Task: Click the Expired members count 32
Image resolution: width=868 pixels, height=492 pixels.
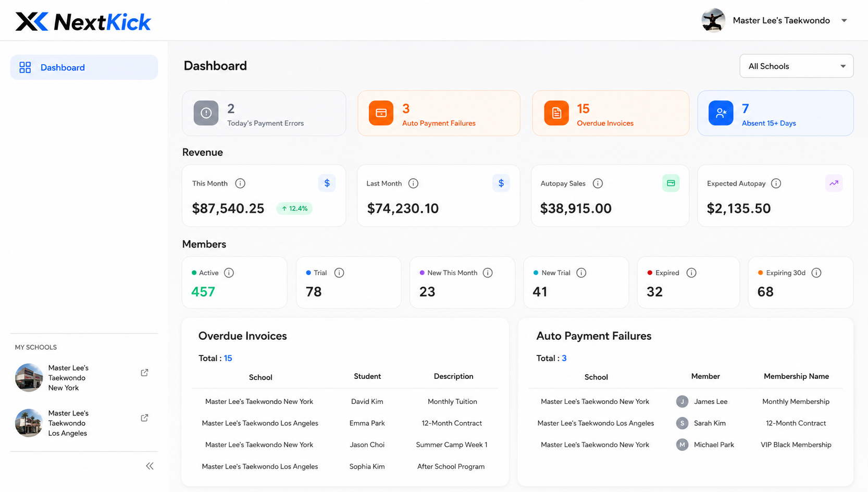Action: tap(655, 292)
